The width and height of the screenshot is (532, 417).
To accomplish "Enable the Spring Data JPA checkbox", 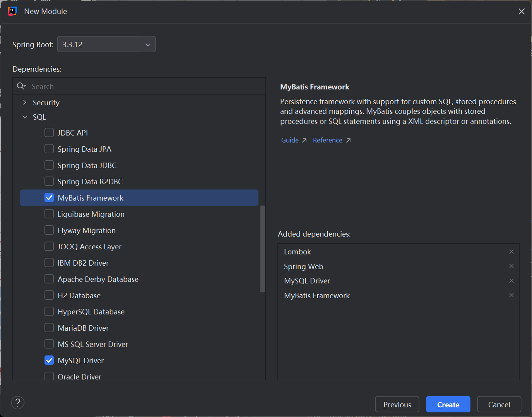I will pyautogui.click(x=49, y=149).
